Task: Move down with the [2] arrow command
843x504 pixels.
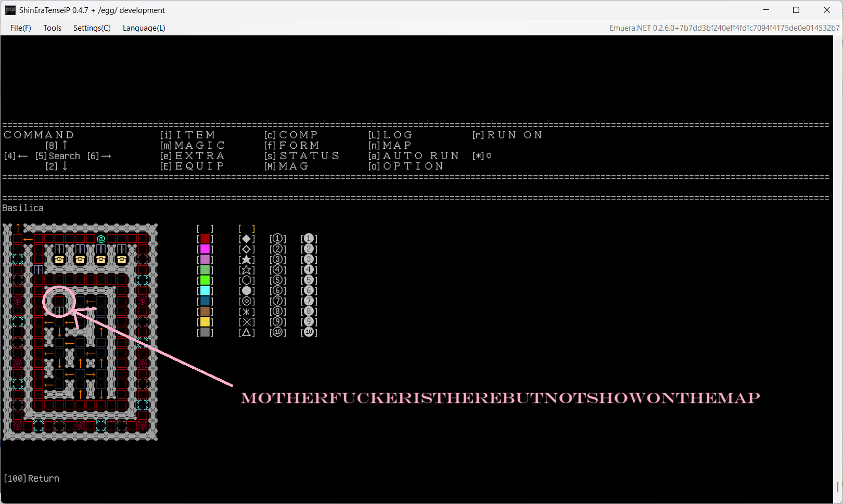Action: (57, 166)
